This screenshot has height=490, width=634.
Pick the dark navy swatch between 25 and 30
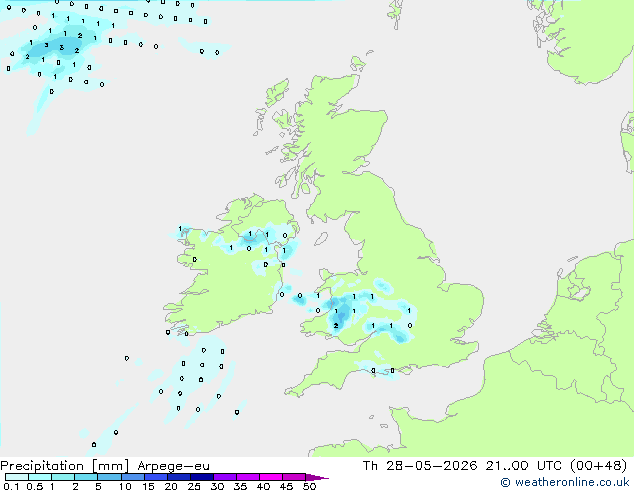(202, 477)
